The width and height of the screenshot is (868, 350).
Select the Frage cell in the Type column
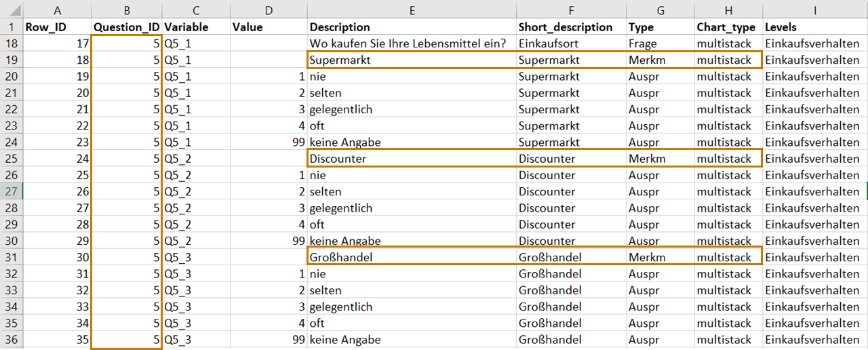click(660, 43)
